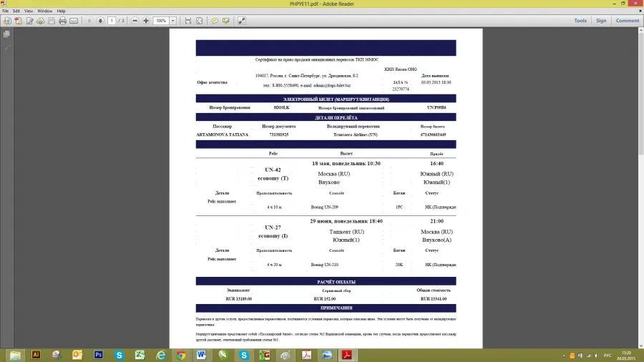Open the File menu
Image resolution: width=644 pixels, height=362 pixels.
5,11
